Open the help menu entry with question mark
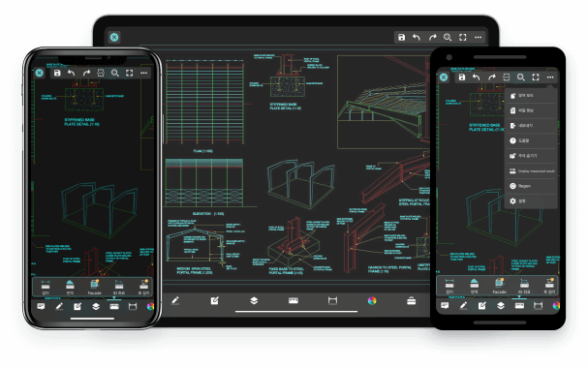The height and width of the screenshot is (369, 588). (x=531, y=140)
